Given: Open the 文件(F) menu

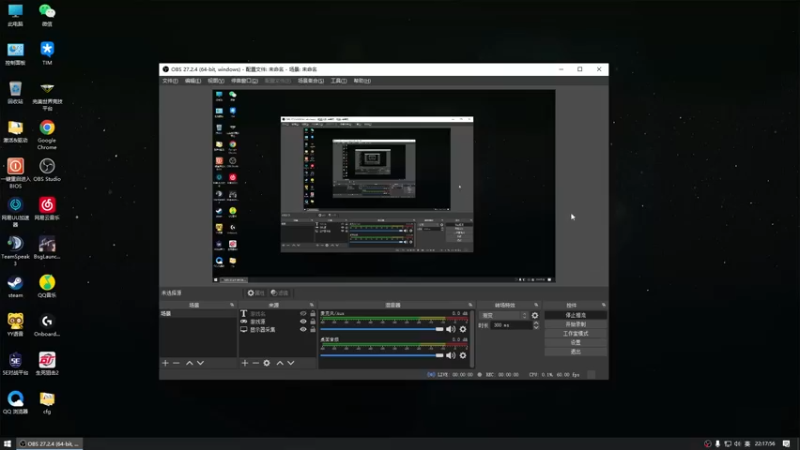Looking at the screenshot, I should pyautogui.click(x=170, y=81).
